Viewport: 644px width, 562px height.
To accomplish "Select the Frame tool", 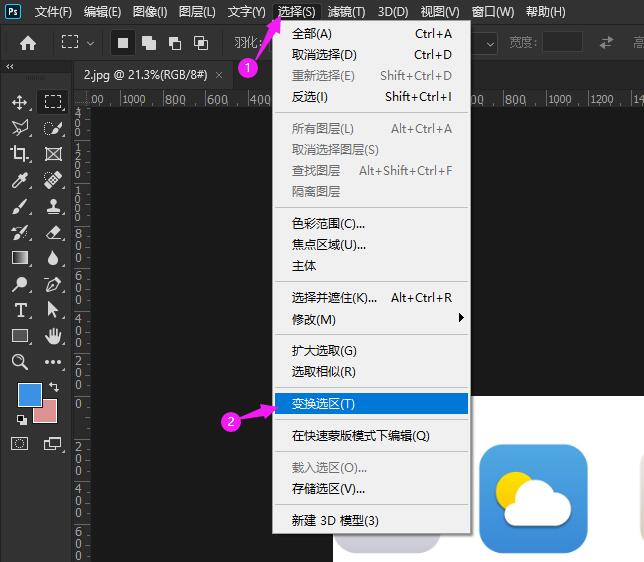I will pyautogui.click(x=53, y=154).
